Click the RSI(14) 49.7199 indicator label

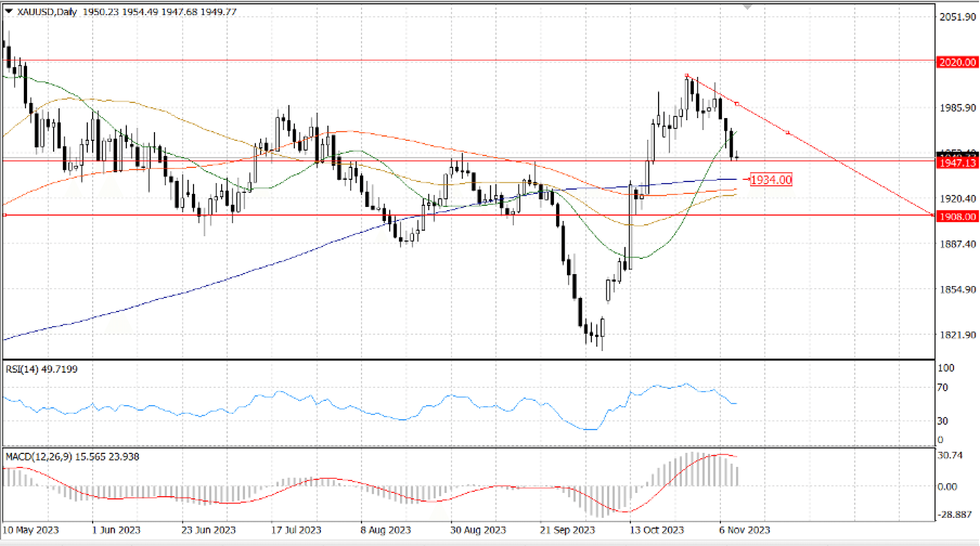pyautogui.click(x=41, y=369)
